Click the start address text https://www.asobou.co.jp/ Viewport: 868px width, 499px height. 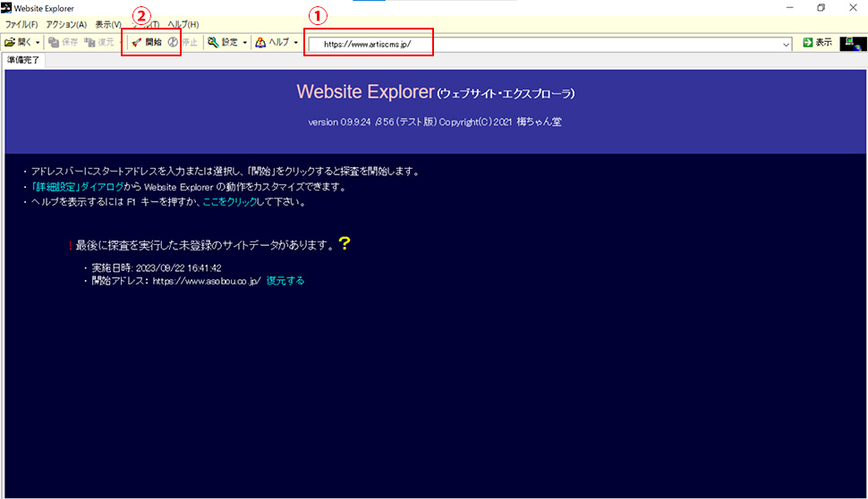coord(207,281)
